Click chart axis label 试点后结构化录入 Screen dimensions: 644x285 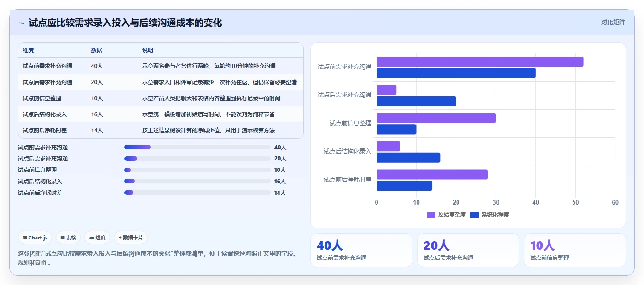[347, 151]
